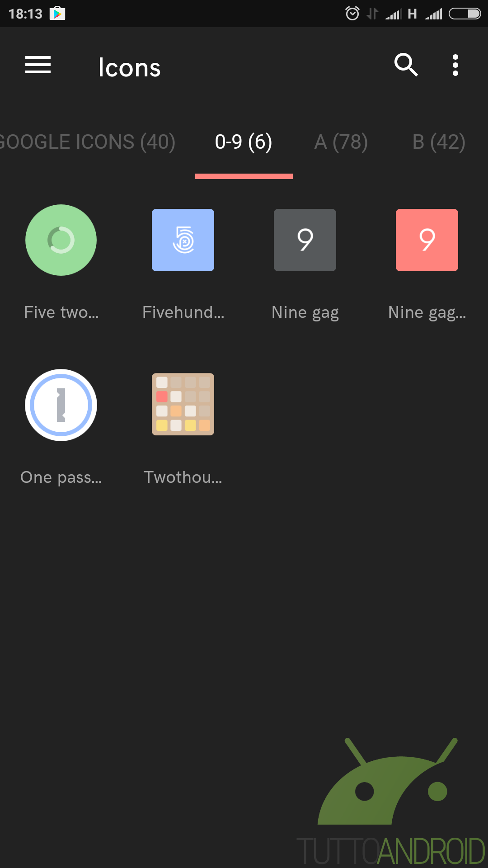Tap the Twothou... label text
Screen dimensions: 488x868
[x=183, y=477]
